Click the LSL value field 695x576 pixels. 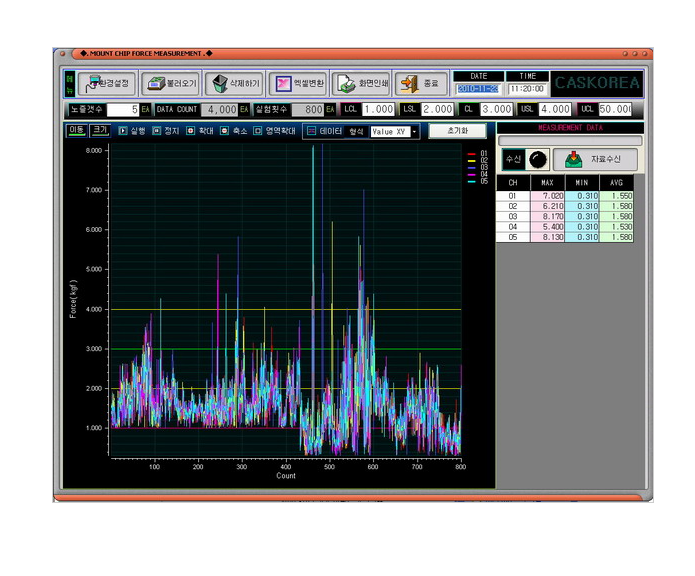pyautogui.click(x=437, y=109)
